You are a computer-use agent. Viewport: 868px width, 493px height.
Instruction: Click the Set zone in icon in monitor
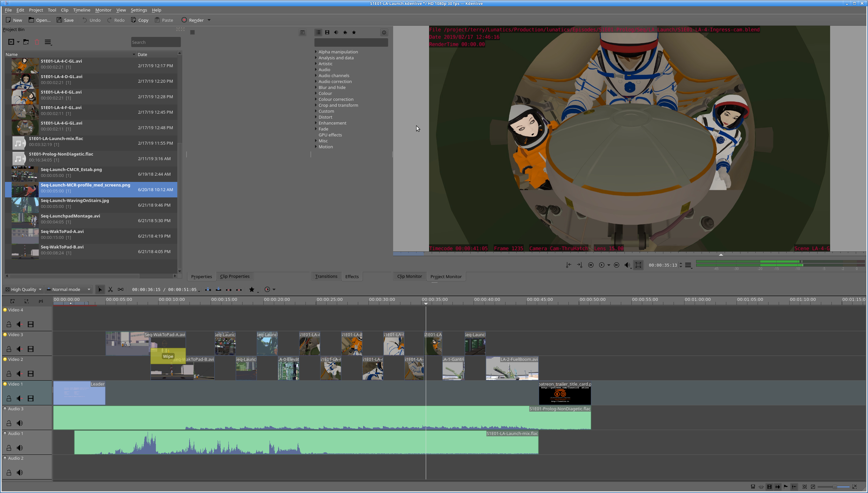tap(568, 265)
